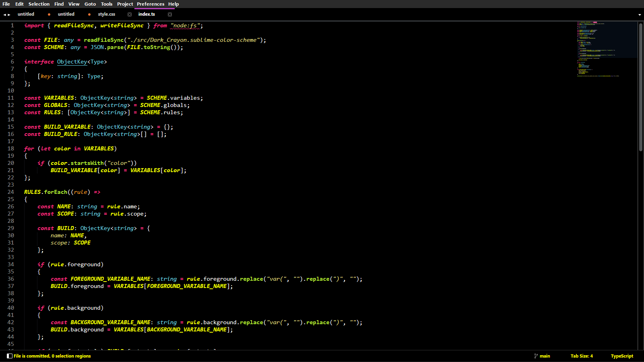Select the index.ts tab
The height and width of the screenshot is (362, 644).
pos(147,14)
